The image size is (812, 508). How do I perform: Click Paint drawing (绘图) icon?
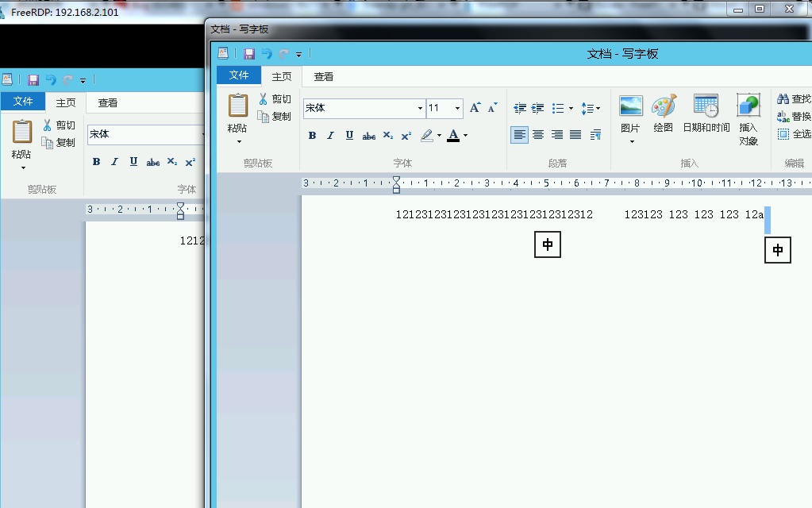(664, 106)
